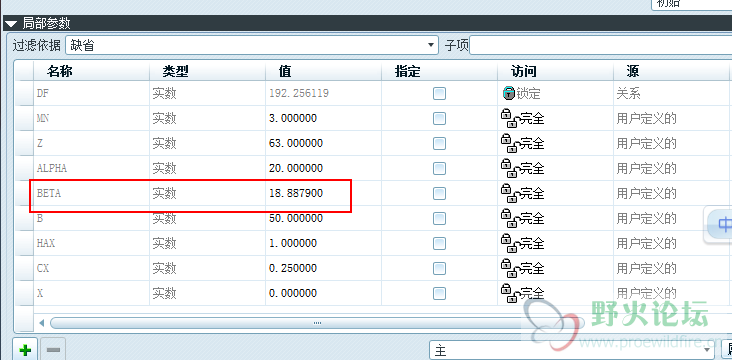Click the value 3.000000 of MN
Image resolution: width=732 pixels, height=360 pixels.
(x=293, y=119)
